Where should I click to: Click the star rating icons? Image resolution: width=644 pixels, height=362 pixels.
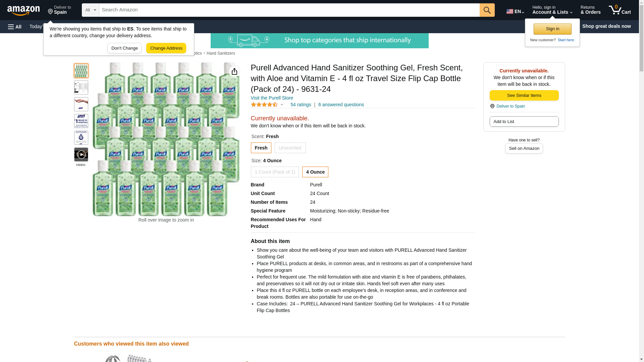click(x=264, y=105)
